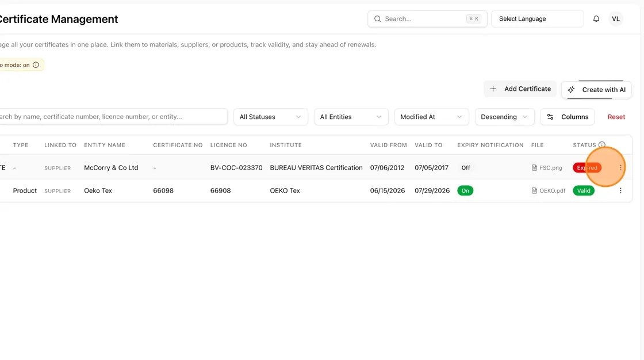Click the OEKO Tex institute cell

[285, 191]
